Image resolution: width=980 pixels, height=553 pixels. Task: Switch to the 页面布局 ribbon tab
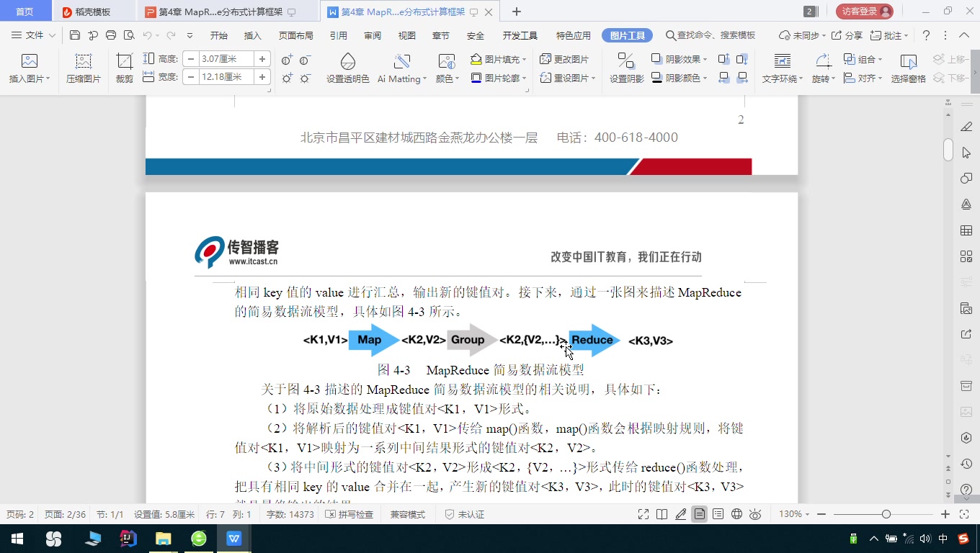click(x=295, y=33)
